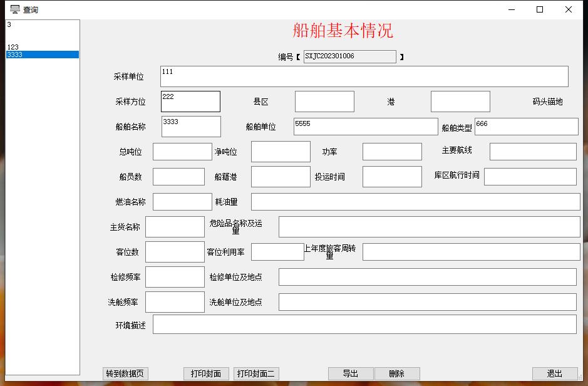Click the 转到数据页 button
This screenshot has width=588, height=386.
coord(126,373)
